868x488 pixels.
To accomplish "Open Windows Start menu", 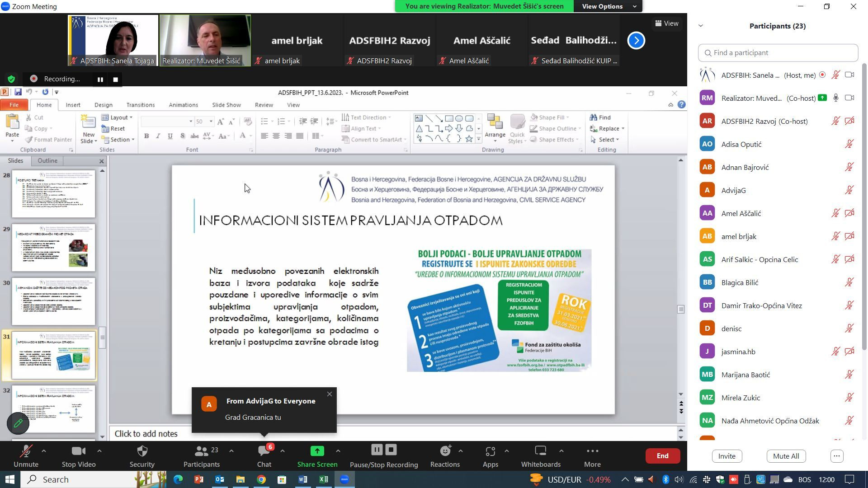I will 10,479.
